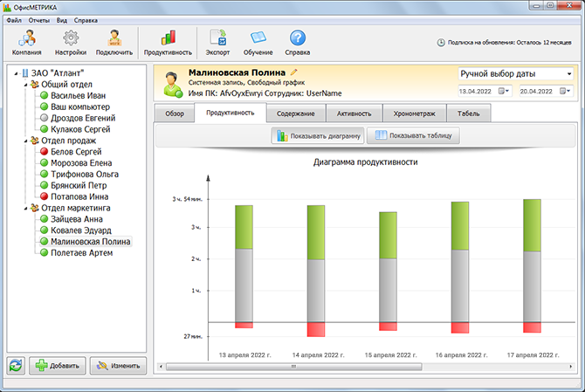Viewport: 585px width, 392px height.
Task: Click the refresh icon at bottom left
Action: [16, 366]
